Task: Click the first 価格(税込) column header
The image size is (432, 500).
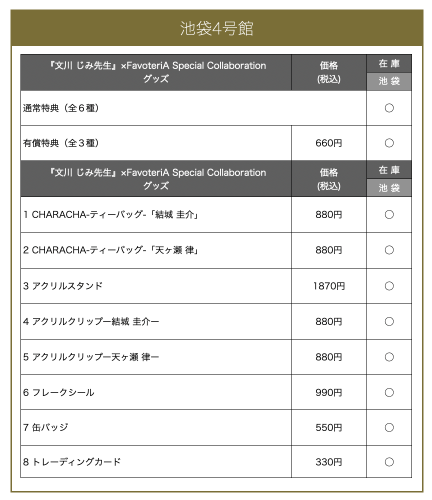Action: click(x=329, y=72)
